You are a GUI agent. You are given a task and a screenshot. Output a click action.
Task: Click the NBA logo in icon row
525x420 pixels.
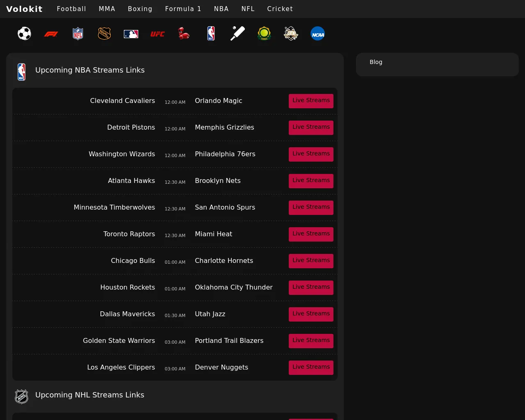point(211,34)
